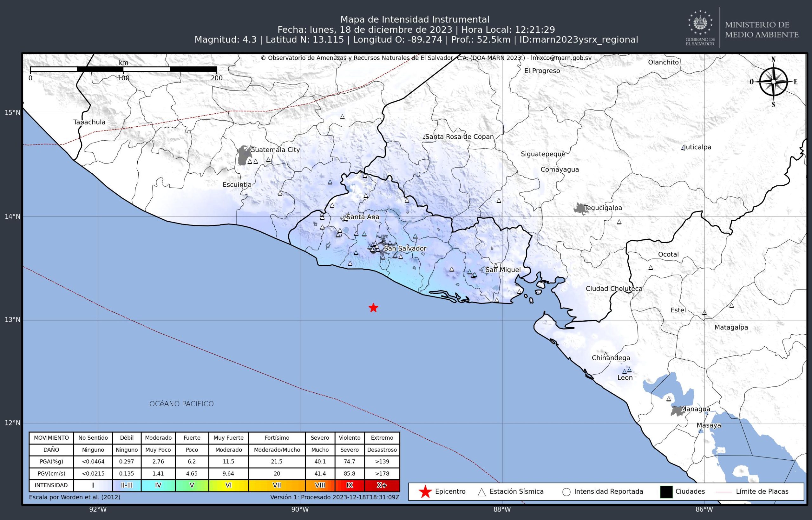Click the Ministerio de Medio Ambiente text

(x=761, y=30)
